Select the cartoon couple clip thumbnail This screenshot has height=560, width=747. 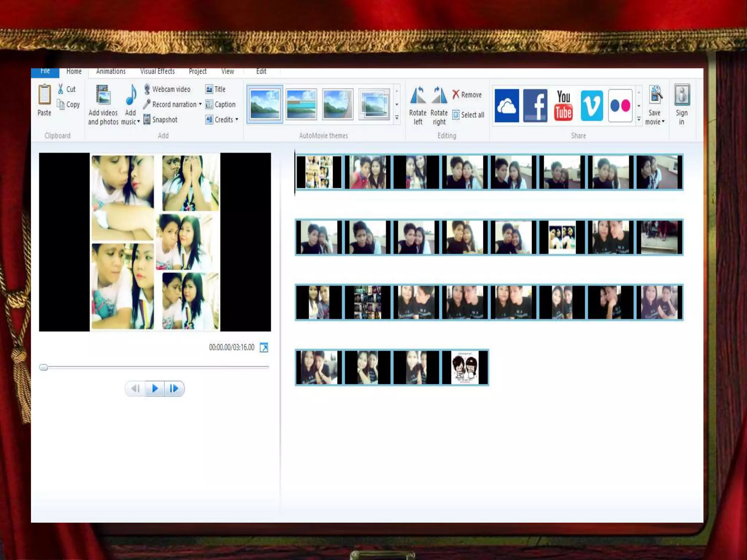465,367
